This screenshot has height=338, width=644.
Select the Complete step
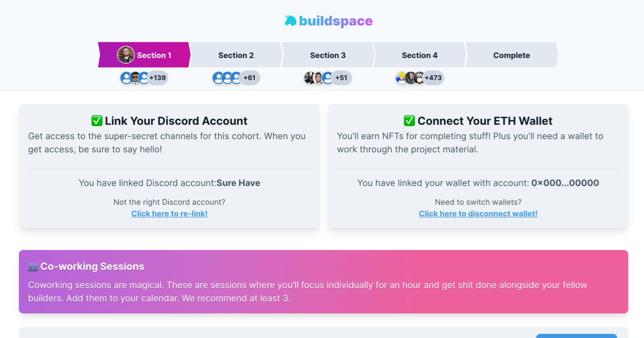pos(511,55)
